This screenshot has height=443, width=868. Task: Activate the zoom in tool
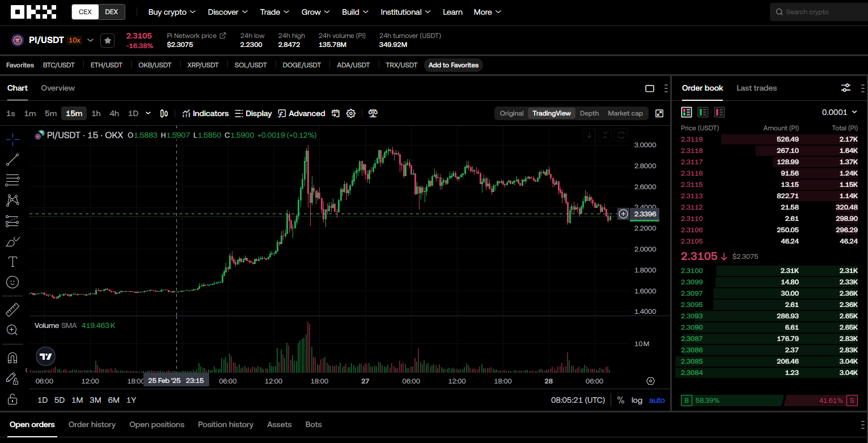[x=12, y=330]
